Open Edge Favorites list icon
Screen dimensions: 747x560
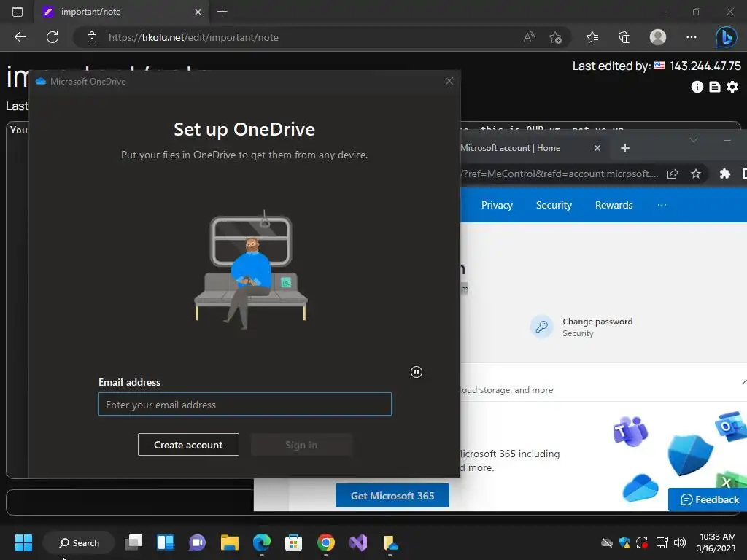point(592,37)
